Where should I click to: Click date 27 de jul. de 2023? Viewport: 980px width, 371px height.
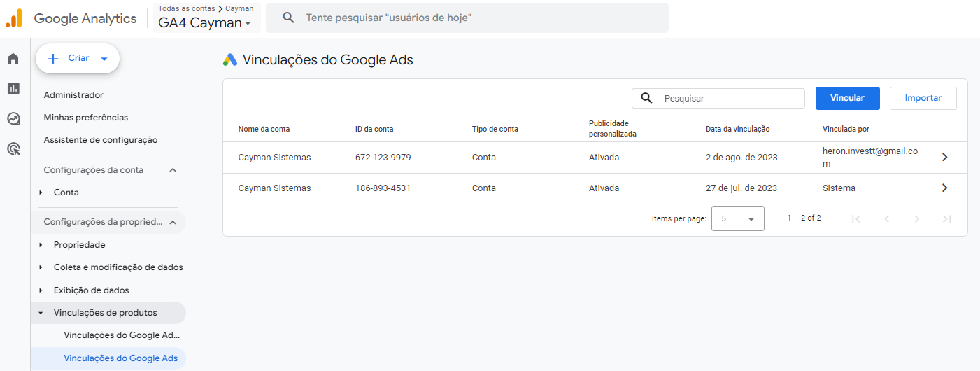[x=741, y=188]
